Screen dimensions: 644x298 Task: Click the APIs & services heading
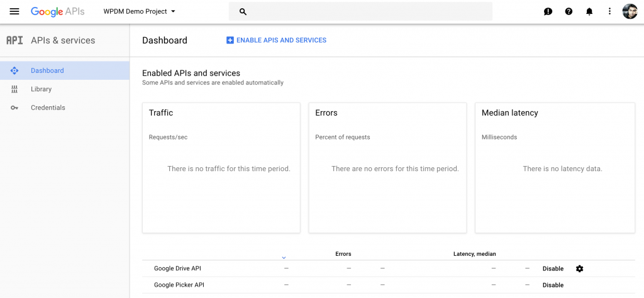(x=63, y=40)
